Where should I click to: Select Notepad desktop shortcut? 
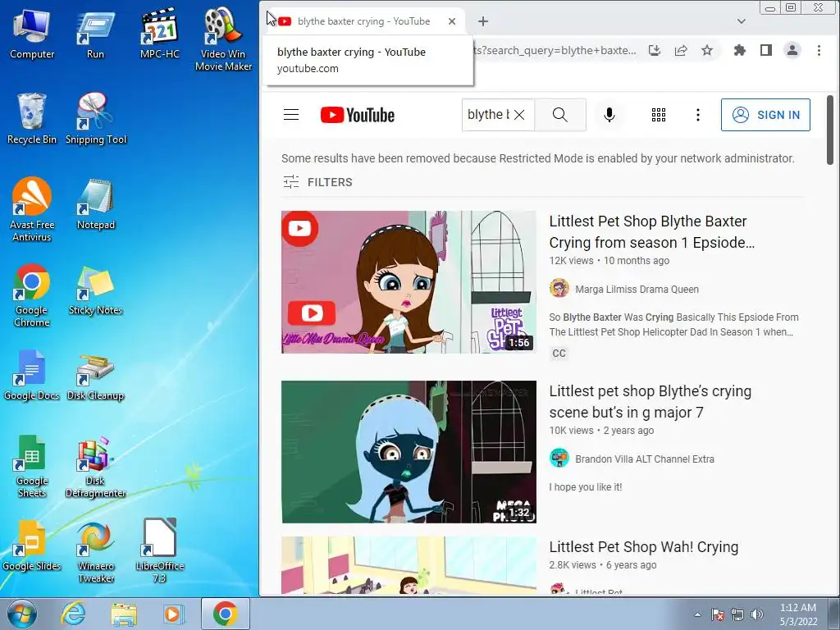[x=95, y=204]
